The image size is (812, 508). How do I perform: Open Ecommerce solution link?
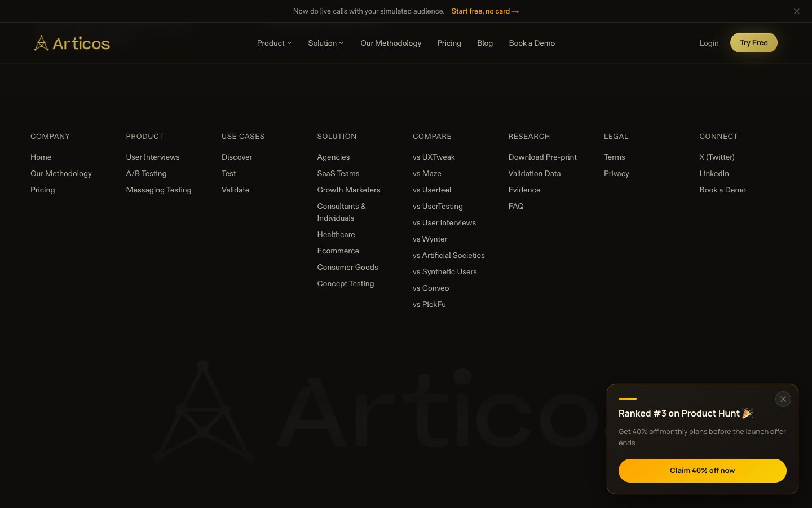coord(338,251)
